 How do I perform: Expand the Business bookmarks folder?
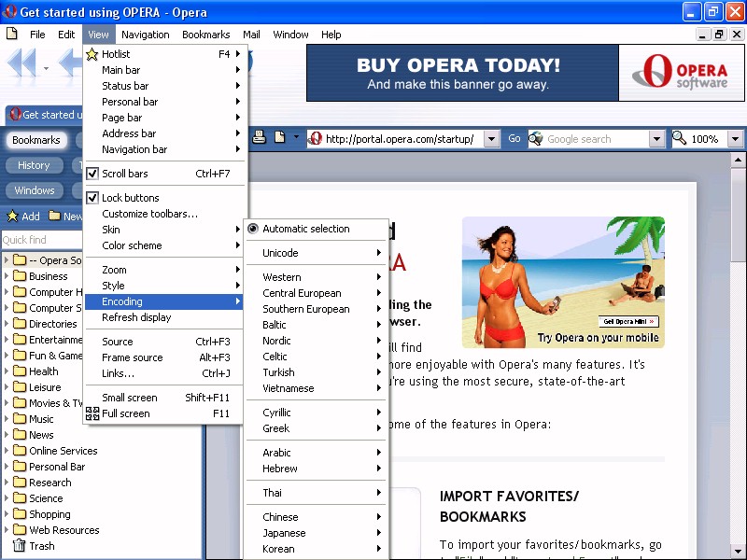[x=7, y=276]
